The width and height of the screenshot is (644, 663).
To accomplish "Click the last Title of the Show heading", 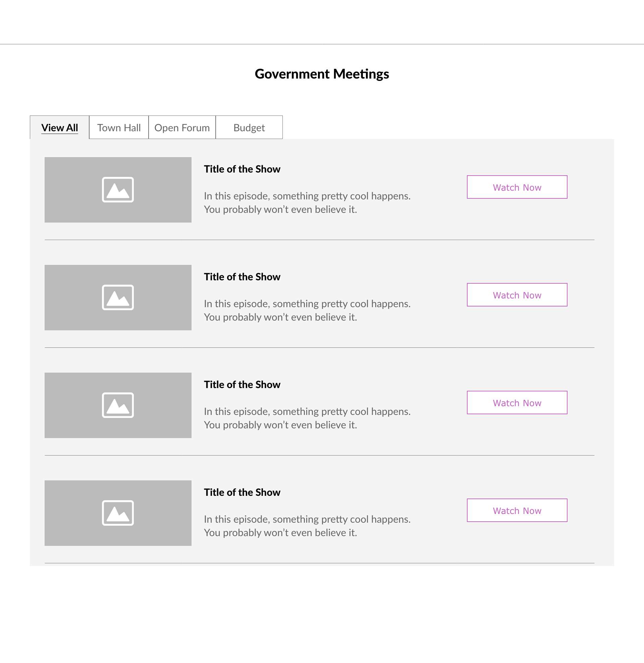I will click(x=242, y=492).
